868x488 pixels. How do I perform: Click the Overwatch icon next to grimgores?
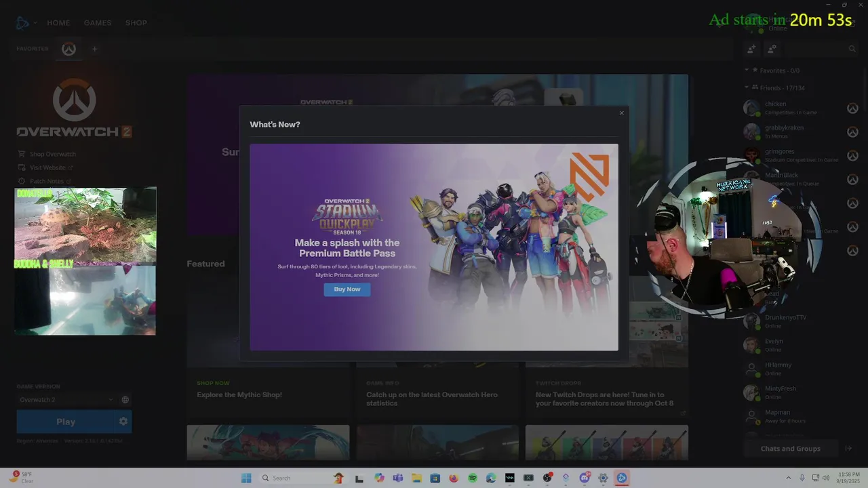point(852,155)
